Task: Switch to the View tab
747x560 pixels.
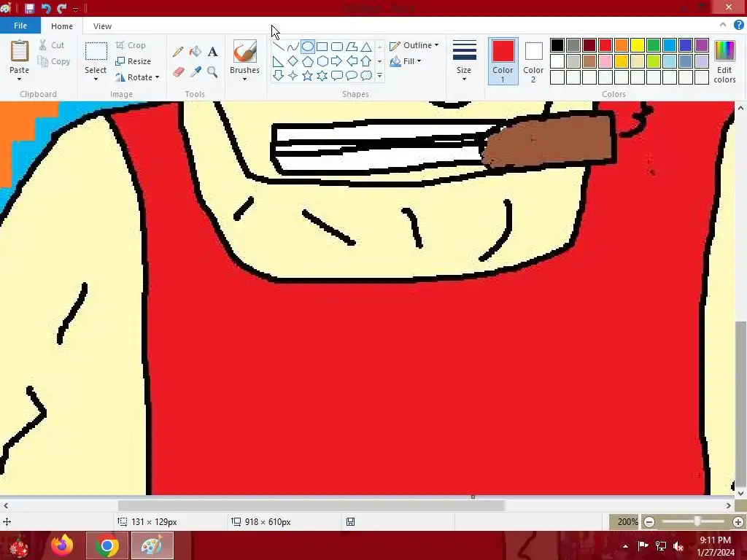Action: pyautogui.click(x=102, y=26)
